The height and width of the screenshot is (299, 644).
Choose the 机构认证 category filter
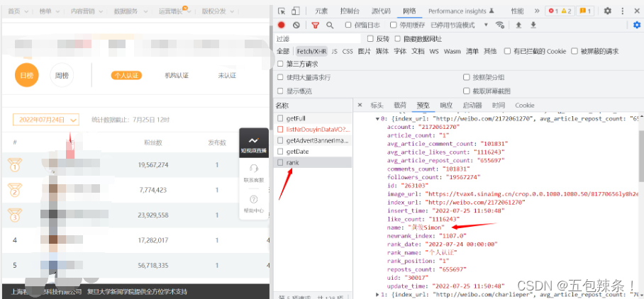(177, 76)
